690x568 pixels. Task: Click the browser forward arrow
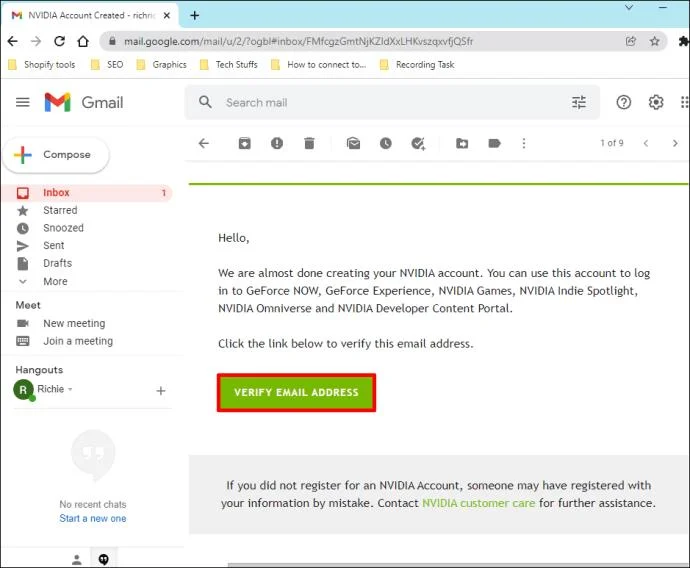pos(36,41)
